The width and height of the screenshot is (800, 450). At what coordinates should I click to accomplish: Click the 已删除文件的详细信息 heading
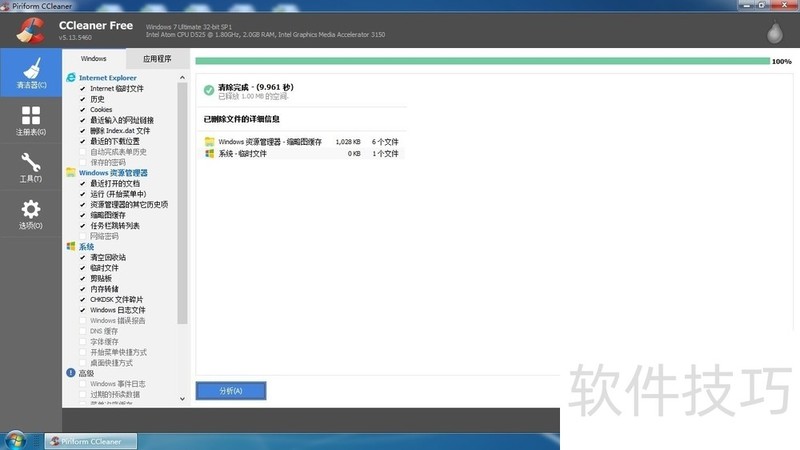click(x=241, y=119)
